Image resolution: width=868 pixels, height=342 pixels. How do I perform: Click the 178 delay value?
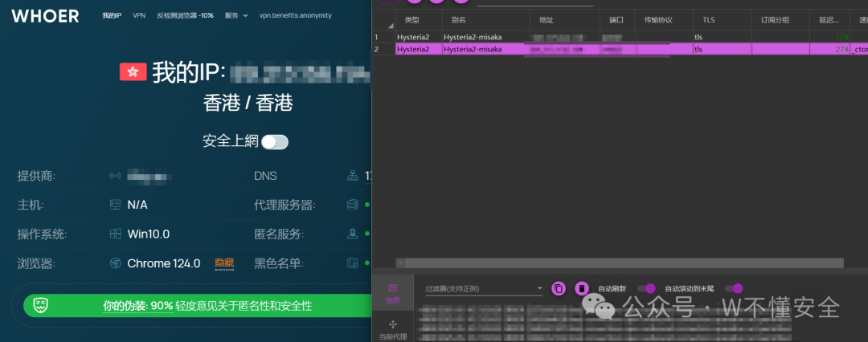pos(842,37)
